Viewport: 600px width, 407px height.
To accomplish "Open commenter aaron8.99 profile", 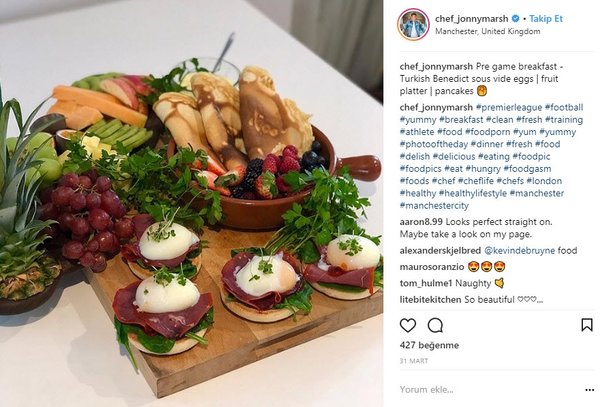I will tap(421, 222).
